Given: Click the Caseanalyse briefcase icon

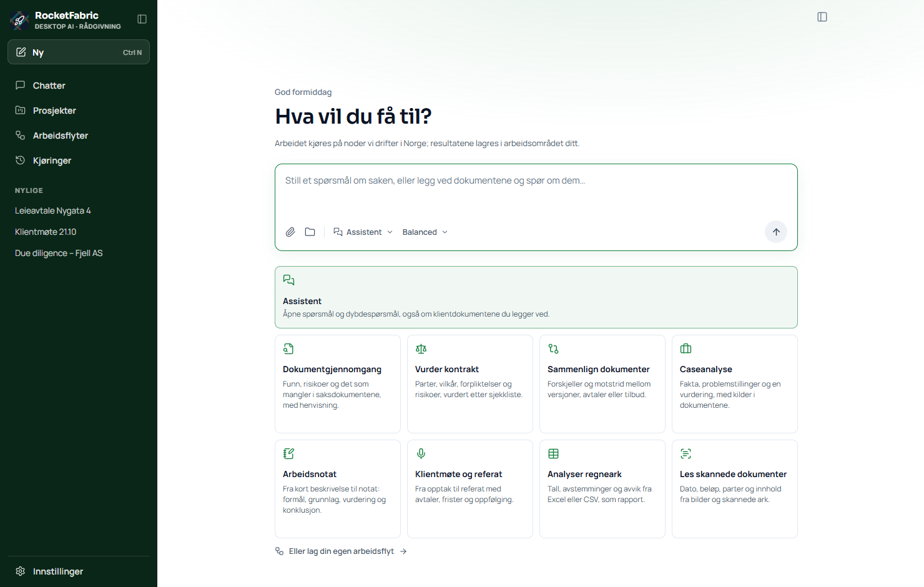Looking at the screenshot, I should [686, 349].
